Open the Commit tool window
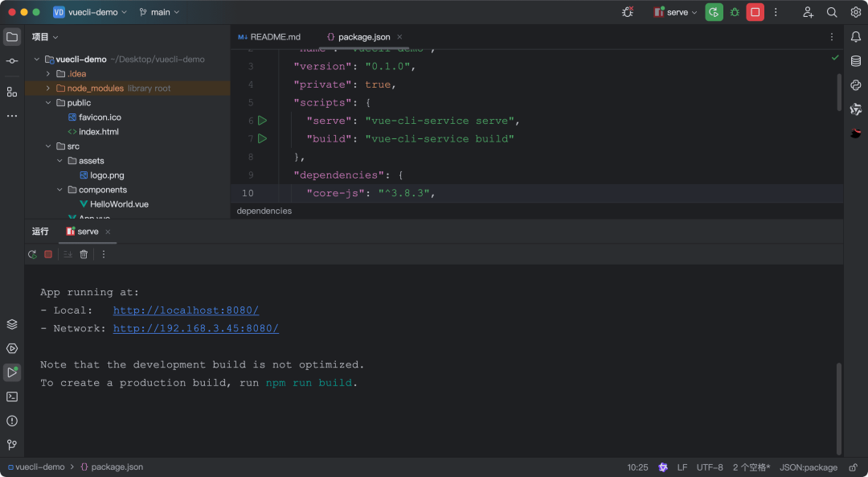This screenshot has width=868, height=477. (x=11, y=61)
